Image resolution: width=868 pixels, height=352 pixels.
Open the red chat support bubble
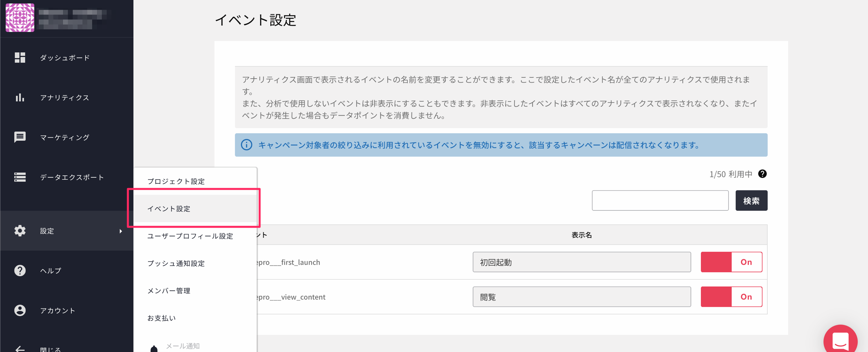click(840, 339)
